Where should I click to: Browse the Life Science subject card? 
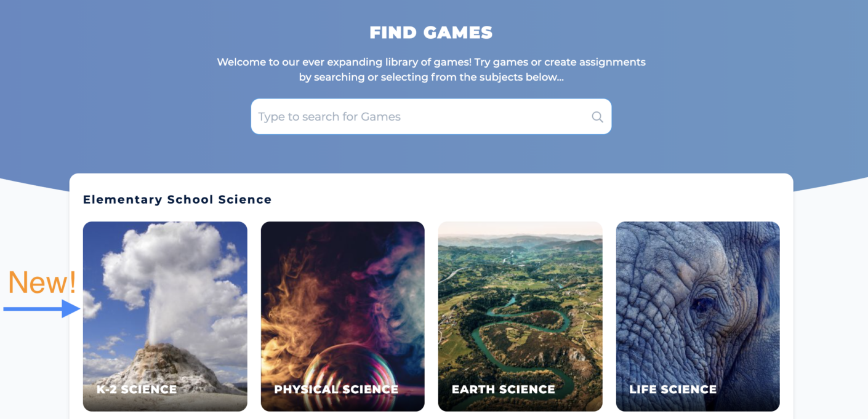pos(697,316)
